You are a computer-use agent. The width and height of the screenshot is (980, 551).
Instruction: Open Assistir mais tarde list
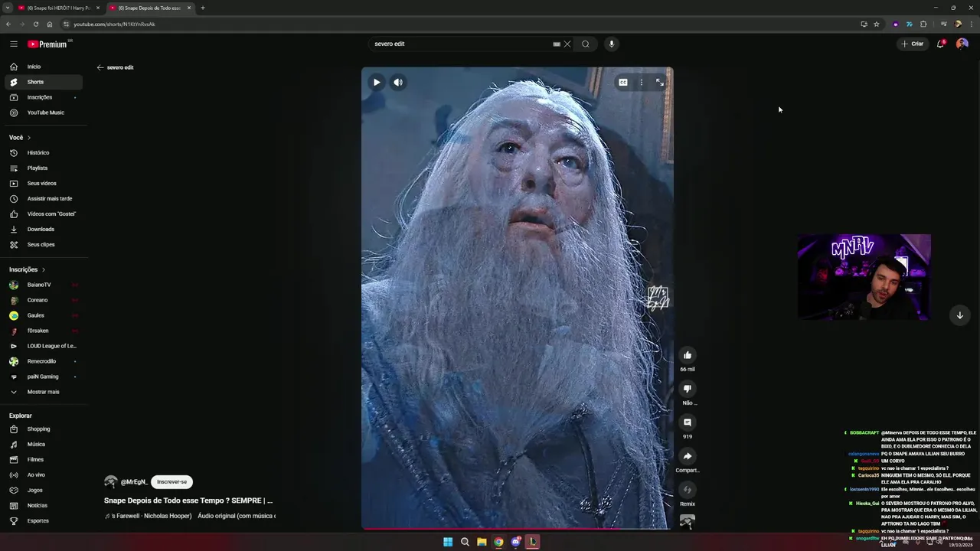pyautogui.click(x=44, y=198)
